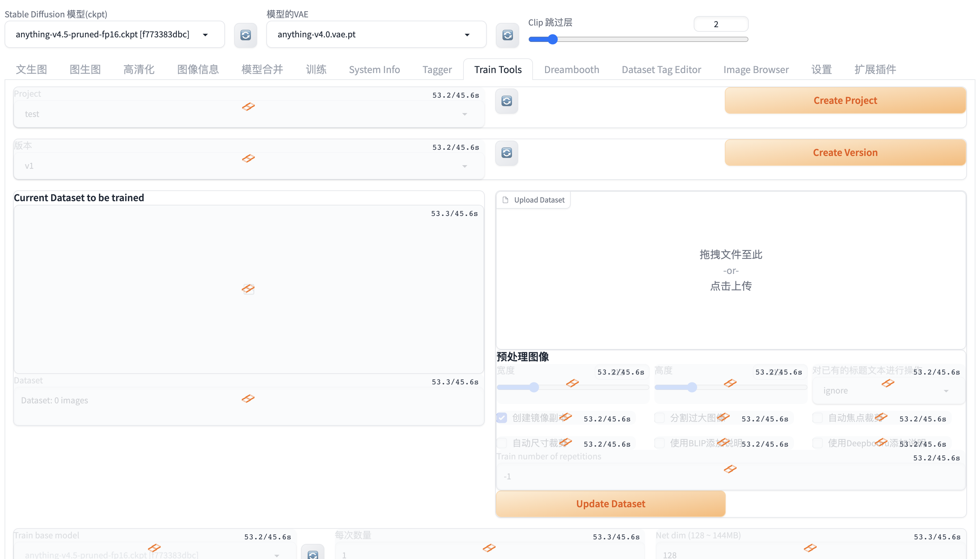Screen dimensions: 980x559
Task: Click the Create Project button
Action: coord(845,100)
